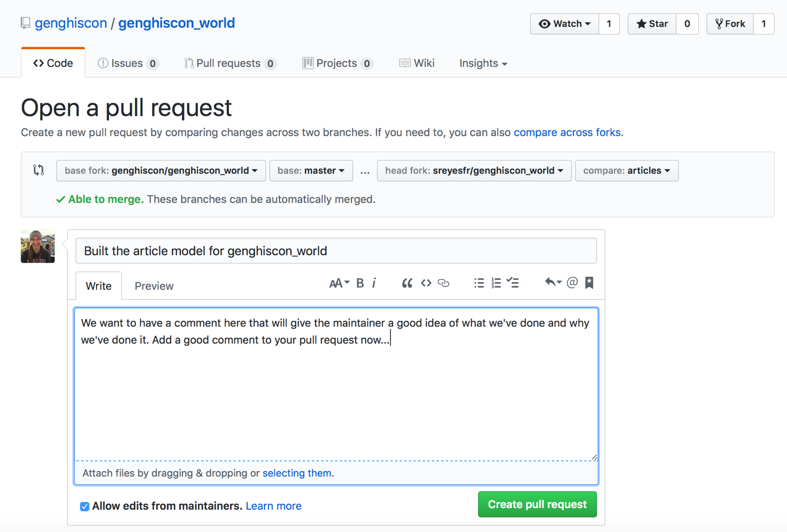Screen dimensions: 787x532
Task: Switch to the Write tab
Action: pyautogui.click(x=98, y=286)
